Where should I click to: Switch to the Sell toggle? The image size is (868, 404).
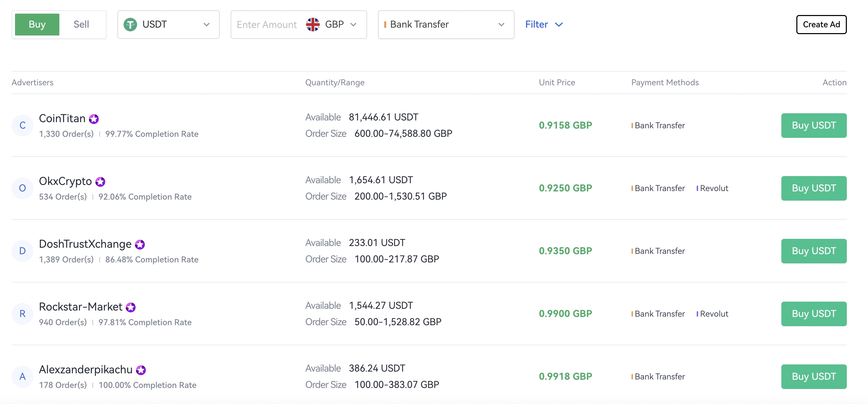(81, 25)
